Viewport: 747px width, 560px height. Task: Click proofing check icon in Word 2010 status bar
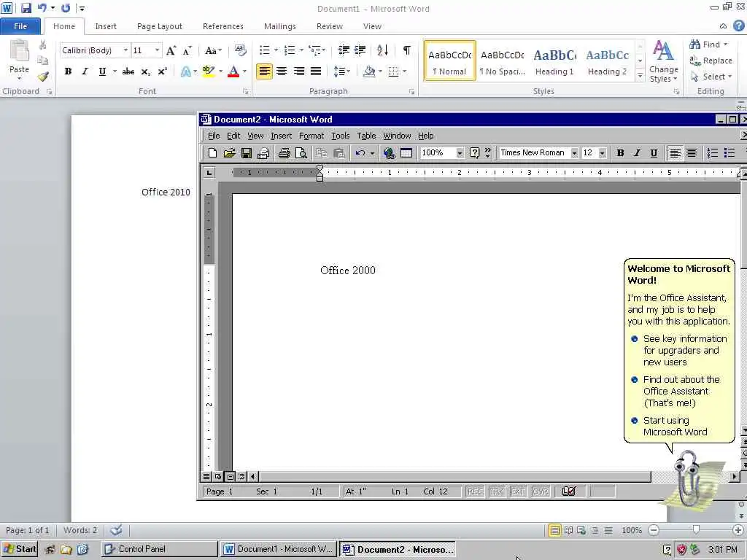tap(116, 530)
